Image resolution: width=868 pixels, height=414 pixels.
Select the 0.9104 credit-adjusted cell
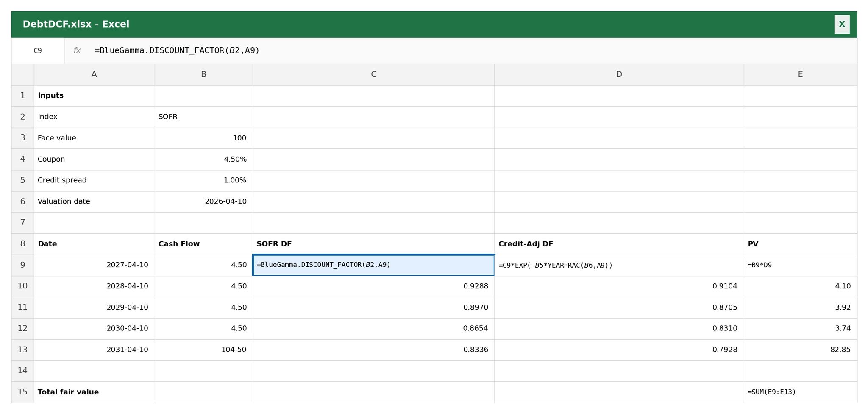pos(619,286)
